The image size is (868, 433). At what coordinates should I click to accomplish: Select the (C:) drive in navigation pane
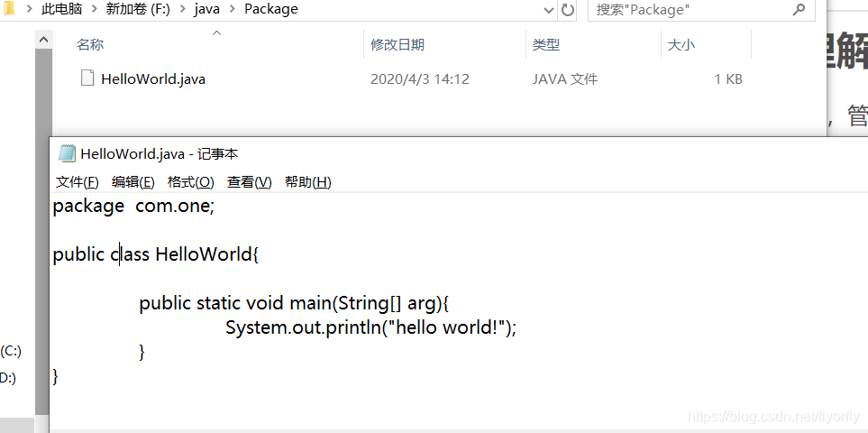(x=11, y=351)
